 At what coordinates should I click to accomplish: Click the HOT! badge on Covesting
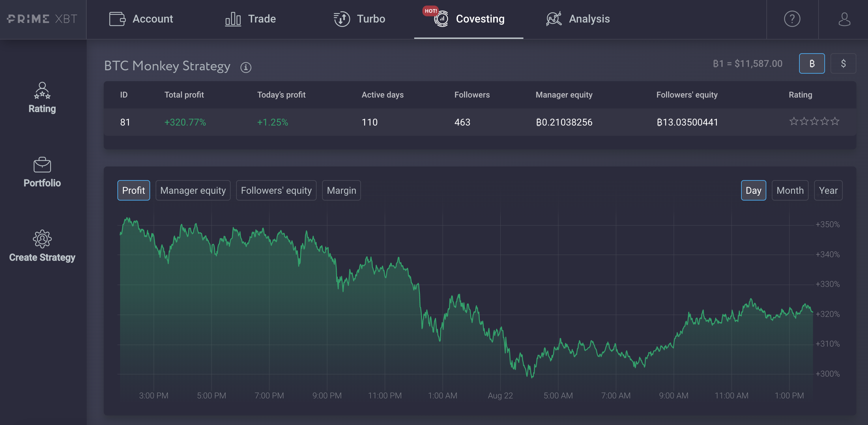(x=431, y=11)
